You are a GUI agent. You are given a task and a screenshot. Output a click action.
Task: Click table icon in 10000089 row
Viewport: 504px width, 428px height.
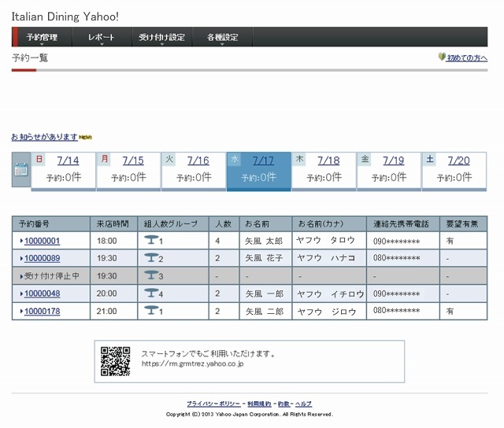pyautogui.click(x=151, y=257)
